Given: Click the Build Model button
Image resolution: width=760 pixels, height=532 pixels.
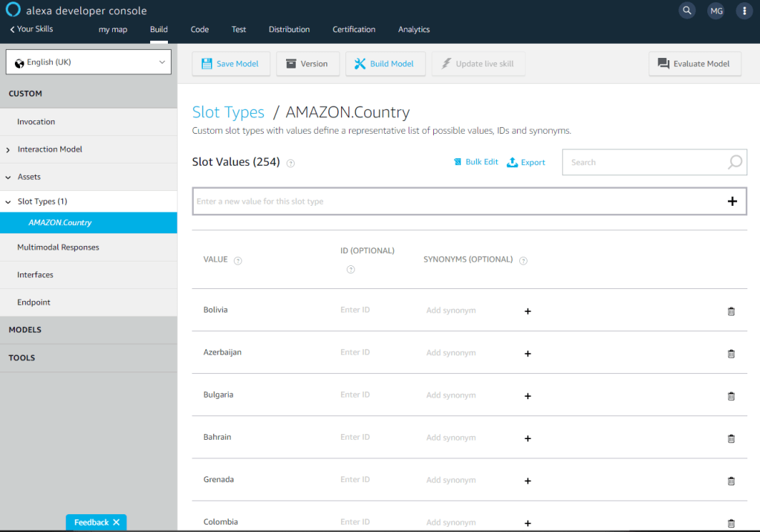Looking at the screenshot, I should (x=385, y=64).
